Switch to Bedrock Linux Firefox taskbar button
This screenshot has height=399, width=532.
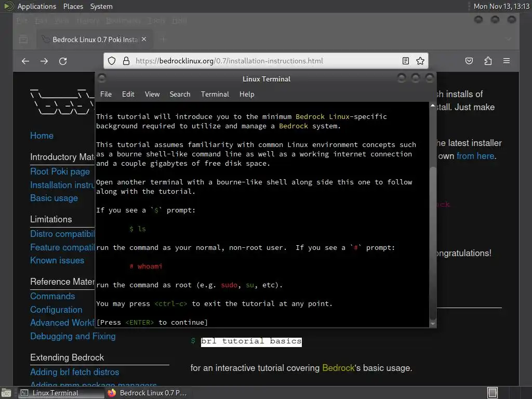(x=147, y=393)
